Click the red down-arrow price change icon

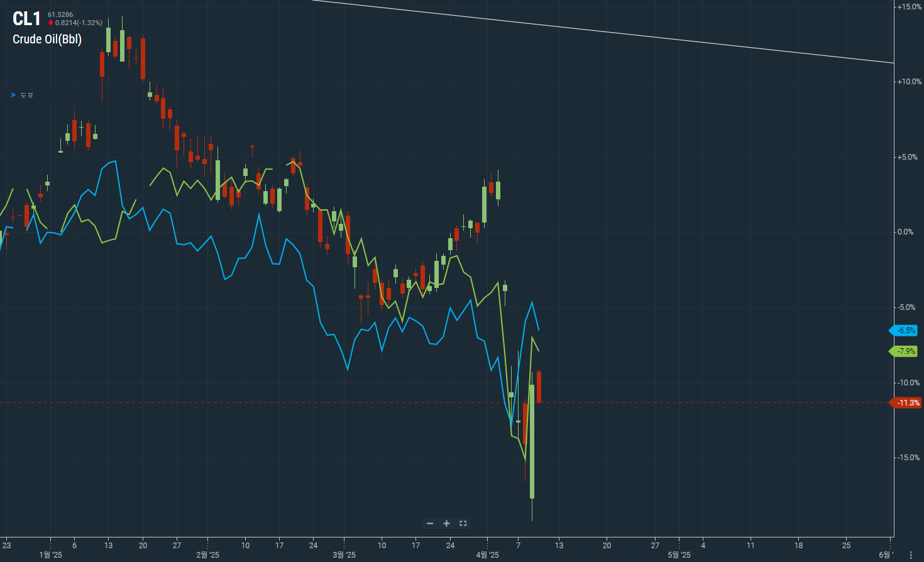(x=51, y=23)
